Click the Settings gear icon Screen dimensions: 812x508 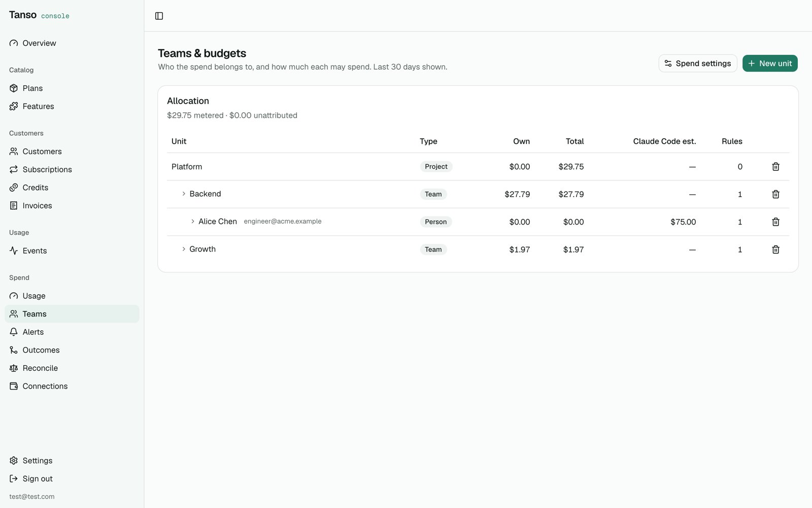point(14,461)
